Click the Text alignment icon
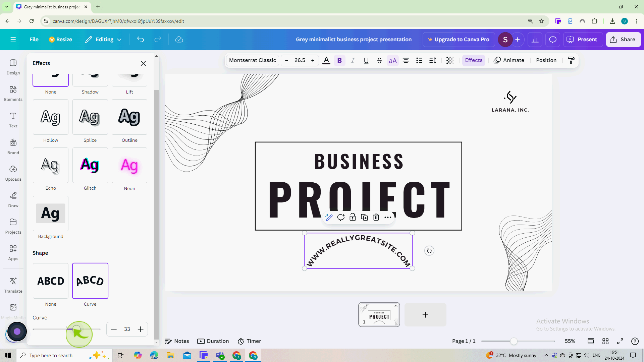 pyautogui.click(x=406, y=60)
